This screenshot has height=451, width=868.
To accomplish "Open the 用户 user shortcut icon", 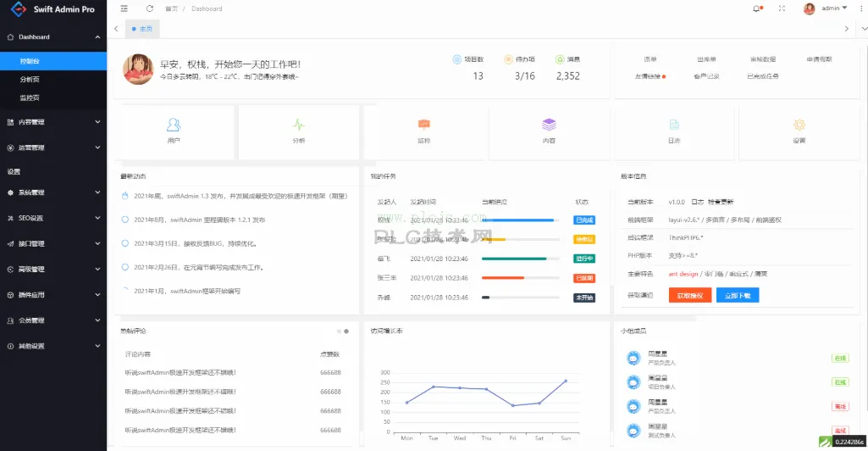I will point(174,125).
